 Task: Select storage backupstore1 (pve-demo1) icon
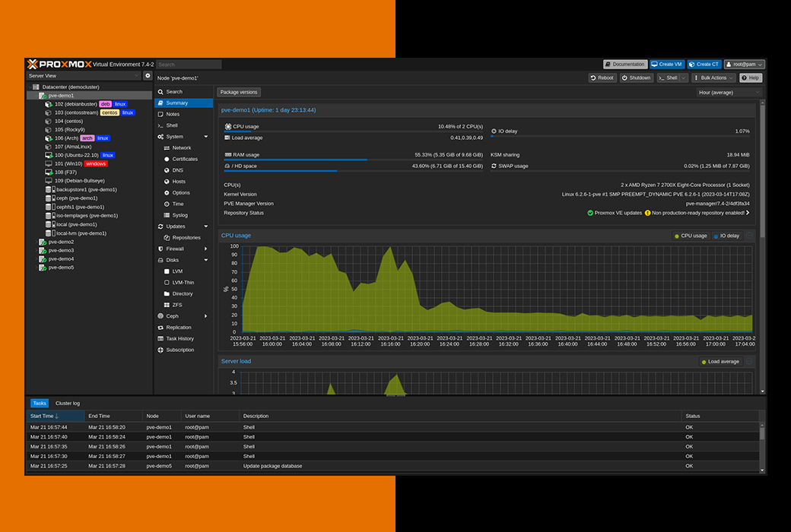(50, 189)
